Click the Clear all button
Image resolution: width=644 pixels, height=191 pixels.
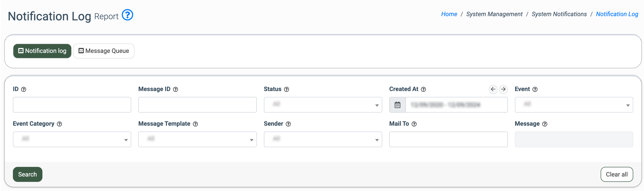pyautogui.click(x=616, y=174)
